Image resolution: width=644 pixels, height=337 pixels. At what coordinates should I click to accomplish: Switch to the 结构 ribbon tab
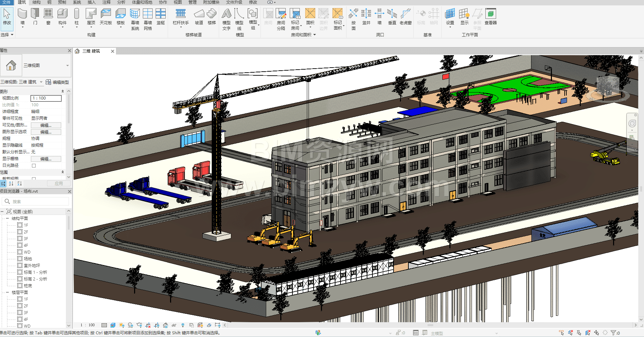(37, 2)
